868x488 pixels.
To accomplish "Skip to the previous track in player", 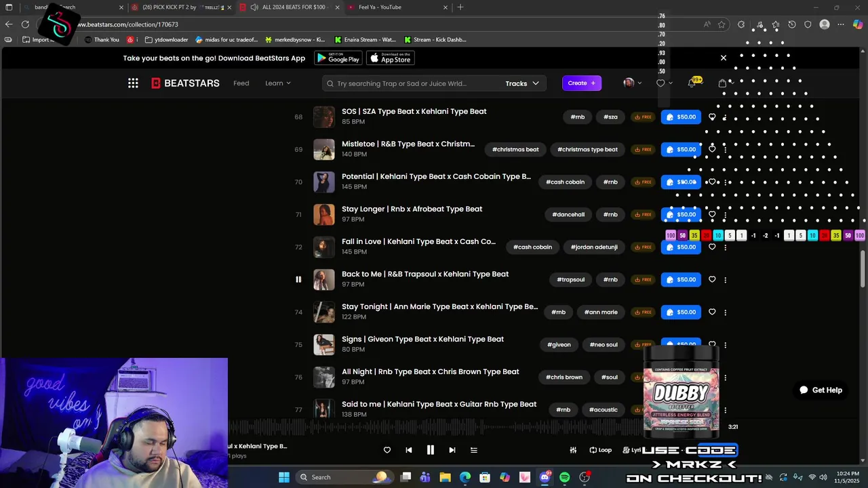I will (408, 450).
